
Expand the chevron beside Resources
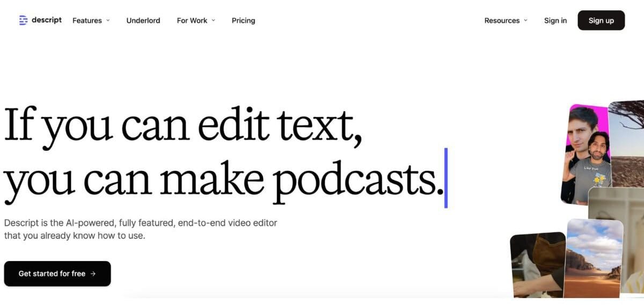(525, 20)
